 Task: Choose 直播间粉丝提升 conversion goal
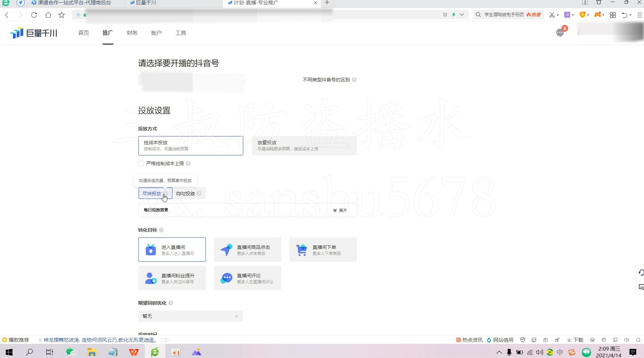[172, 278]
